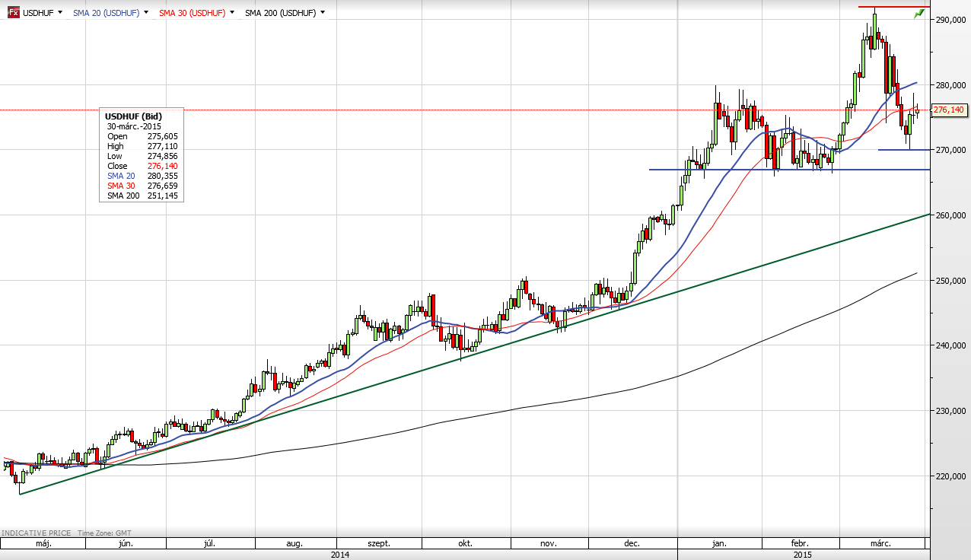Expand the SMA 200 (USDHUF) dropdown arrow

coord(323,13)
